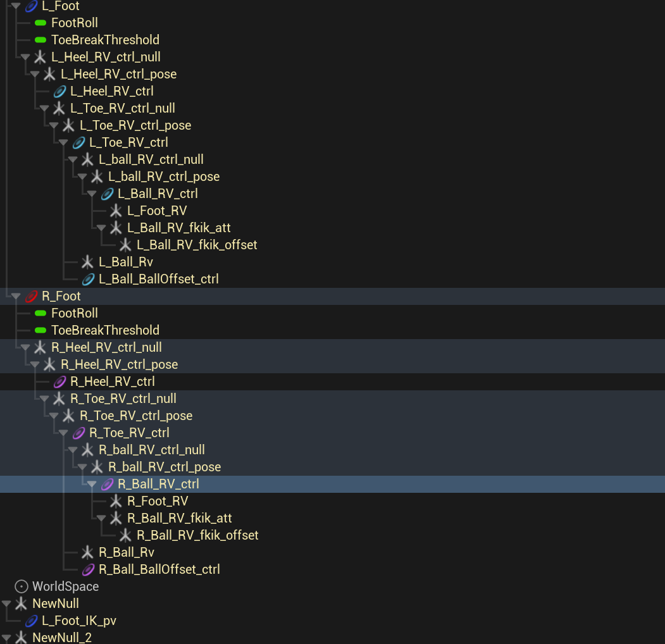
Task: Collapse R_ball_RV_ctrl_null branch
Action: coord(73,450)
